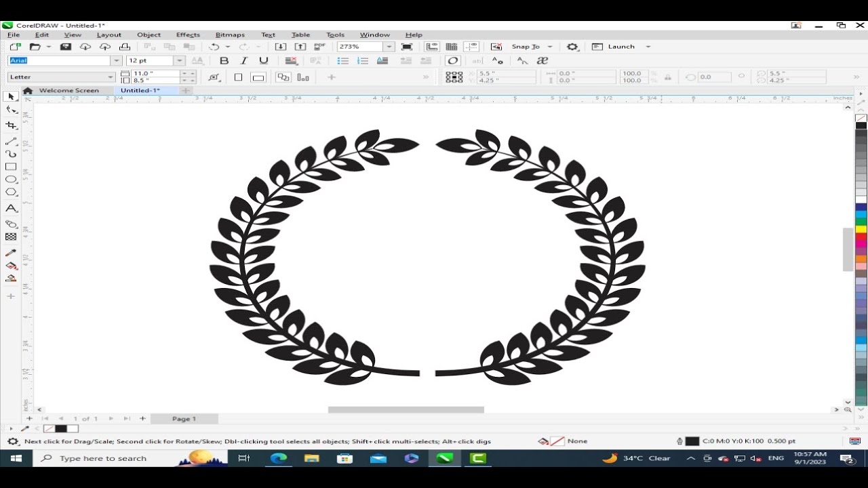The image size is (868, 488).
Task: Click the Snap To label
Action: coord(526,47)
